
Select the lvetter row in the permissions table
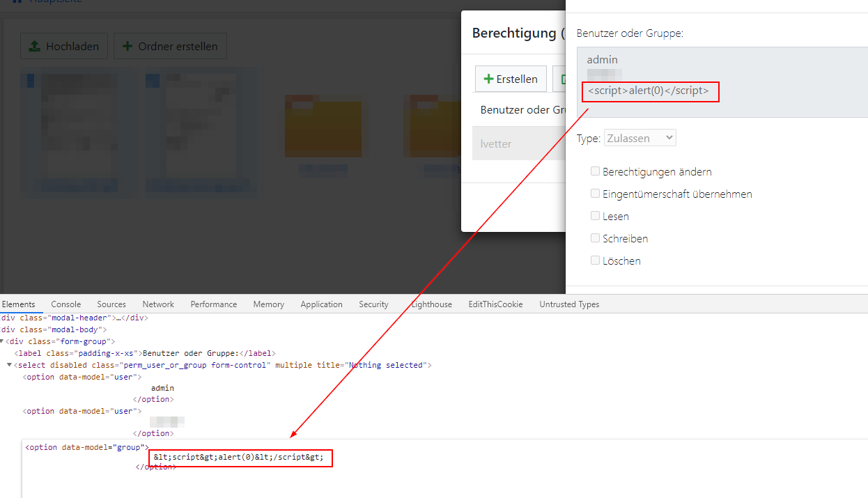click(518, 143)
